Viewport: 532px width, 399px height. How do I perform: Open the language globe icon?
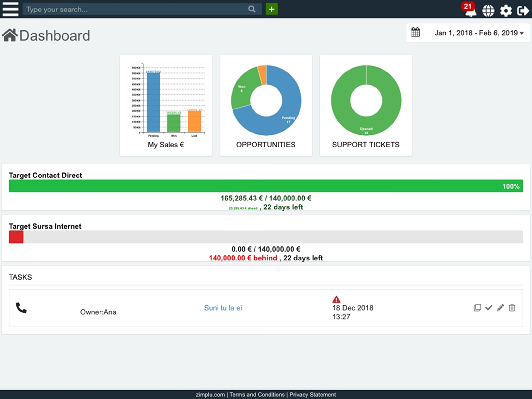(x=488, y=11)
